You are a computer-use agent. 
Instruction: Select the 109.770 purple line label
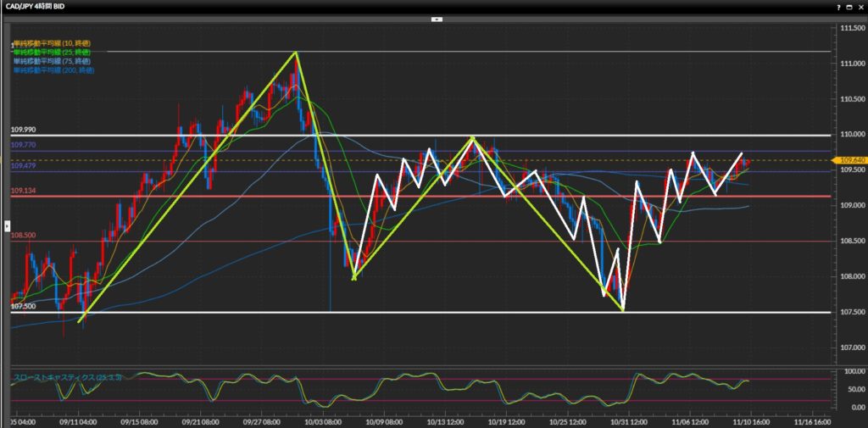(x=24, y=146)
